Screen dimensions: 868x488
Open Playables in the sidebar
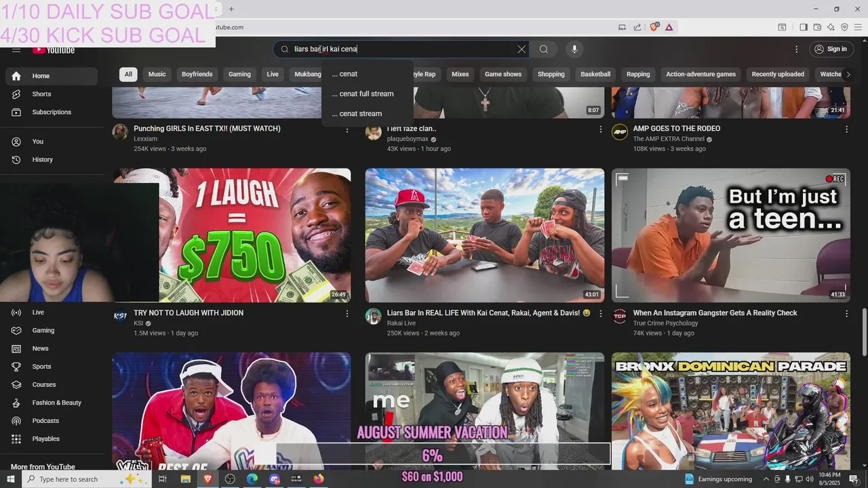coord(52,439)
